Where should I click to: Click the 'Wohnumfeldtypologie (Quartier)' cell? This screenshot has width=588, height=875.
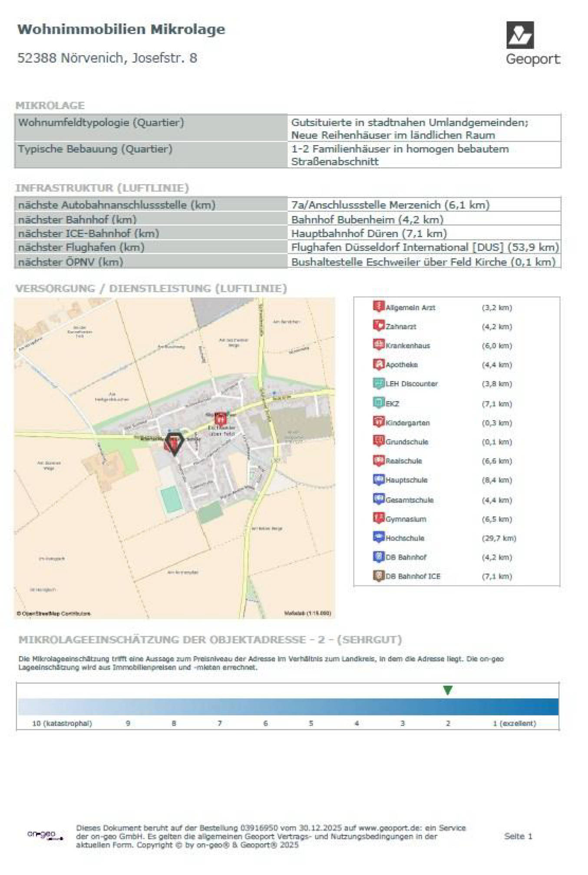tap(151, 128)
